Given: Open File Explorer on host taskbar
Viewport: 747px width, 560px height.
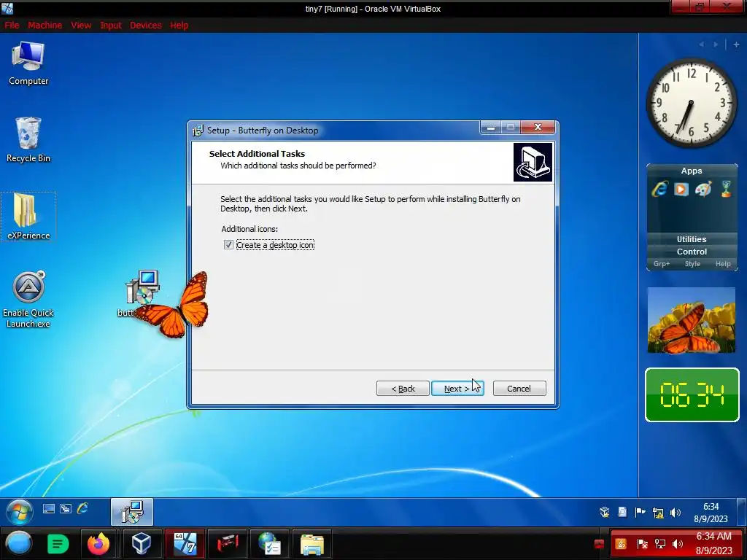Looking at the screenshot, I should (312, 544).
